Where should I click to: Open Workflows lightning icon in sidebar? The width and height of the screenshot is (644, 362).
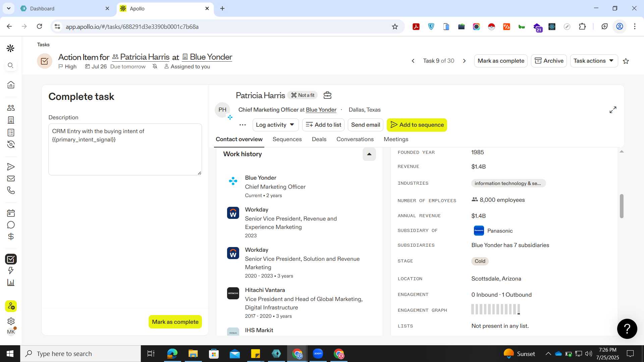point(11,270)
